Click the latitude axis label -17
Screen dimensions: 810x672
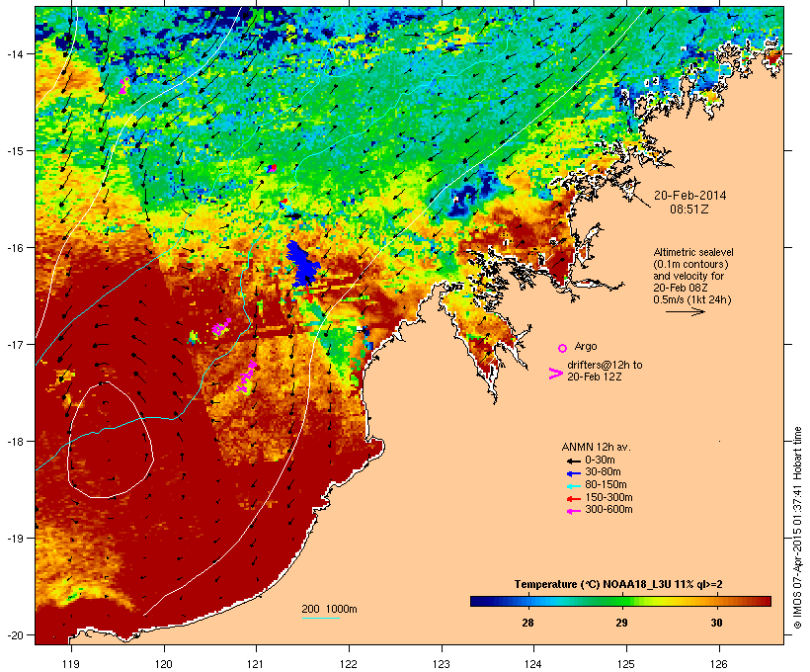(x=15, y=344)
